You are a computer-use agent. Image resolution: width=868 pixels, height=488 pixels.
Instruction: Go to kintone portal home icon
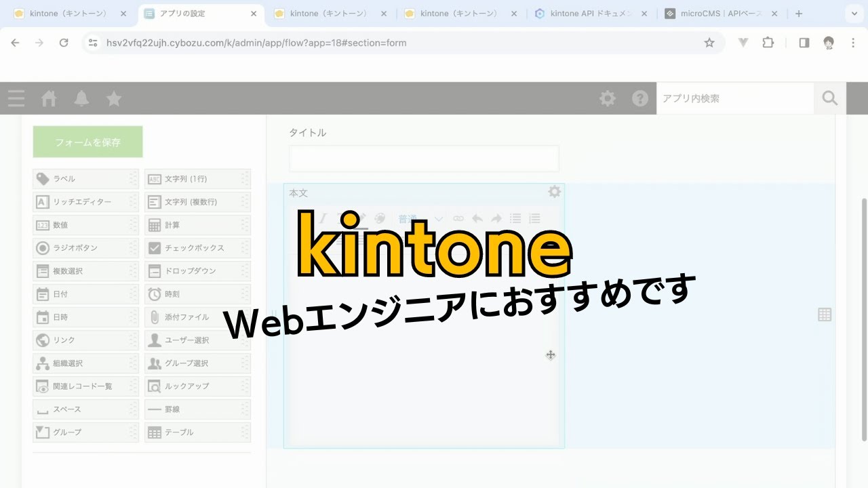click(x=49, y=98)
